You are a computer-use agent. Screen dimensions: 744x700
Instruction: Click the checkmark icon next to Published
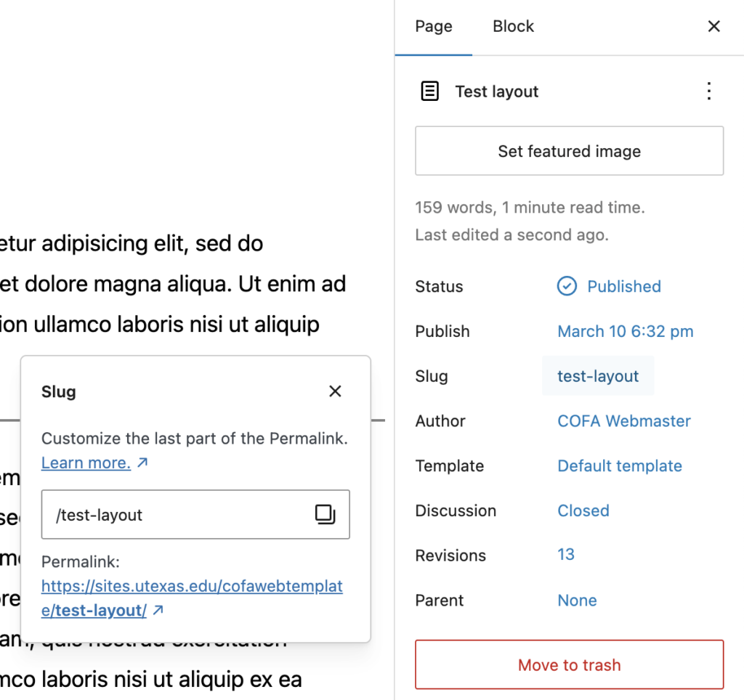coord(567,286)
